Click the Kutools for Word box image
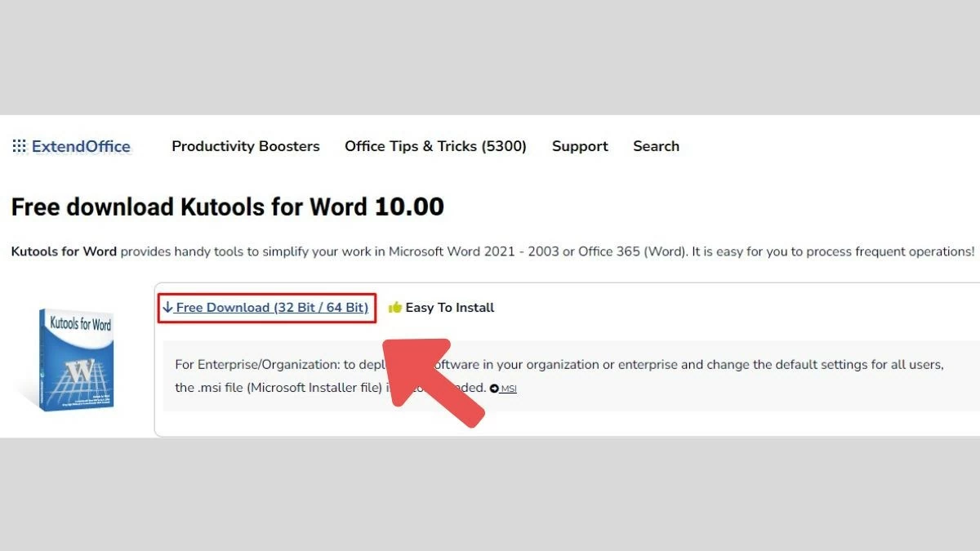 pos(75,358)
